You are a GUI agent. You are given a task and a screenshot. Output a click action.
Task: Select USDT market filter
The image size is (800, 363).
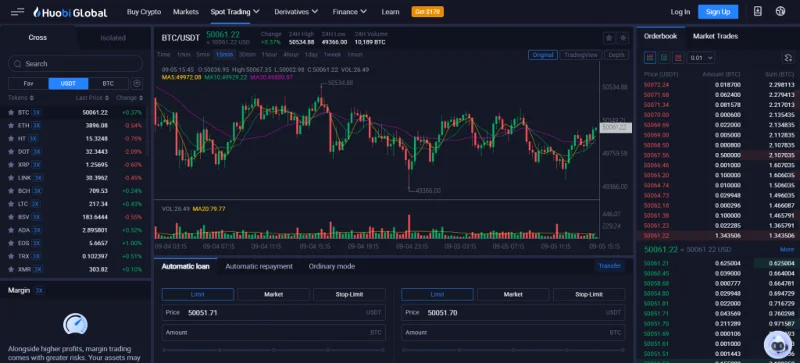tap(68, 84)
